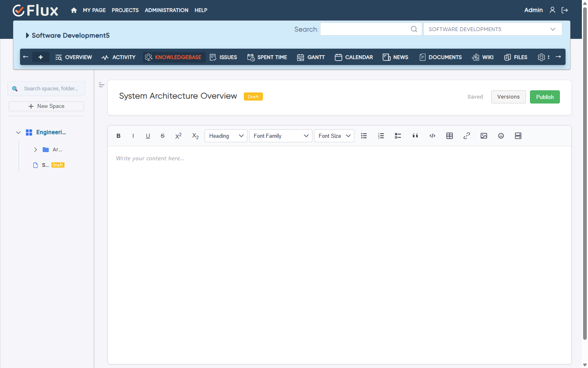Toggle the knowledgebase sidebar panel
Image resolution: width=588 pixels, height=368 pixels.
(102, 85)
